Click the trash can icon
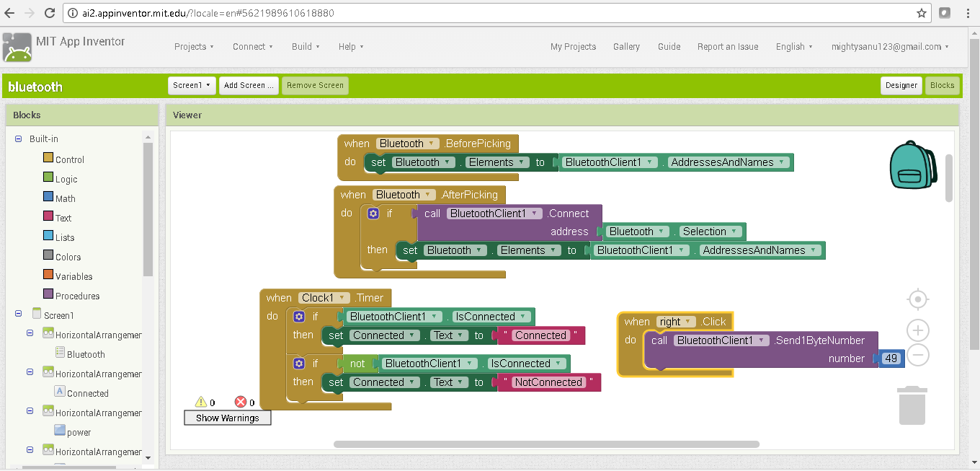Viewport: 980px width, 471px height. (x=912, y=405)
